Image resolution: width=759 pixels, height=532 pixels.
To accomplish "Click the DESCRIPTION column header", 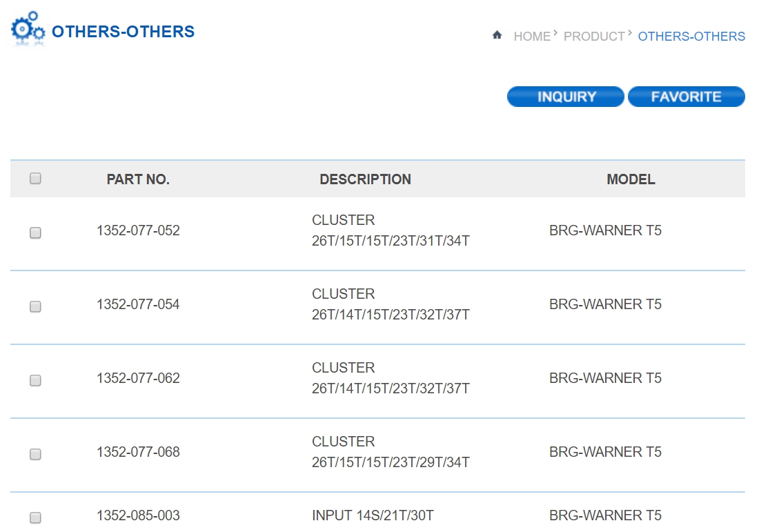I will [x=365, y=180].
